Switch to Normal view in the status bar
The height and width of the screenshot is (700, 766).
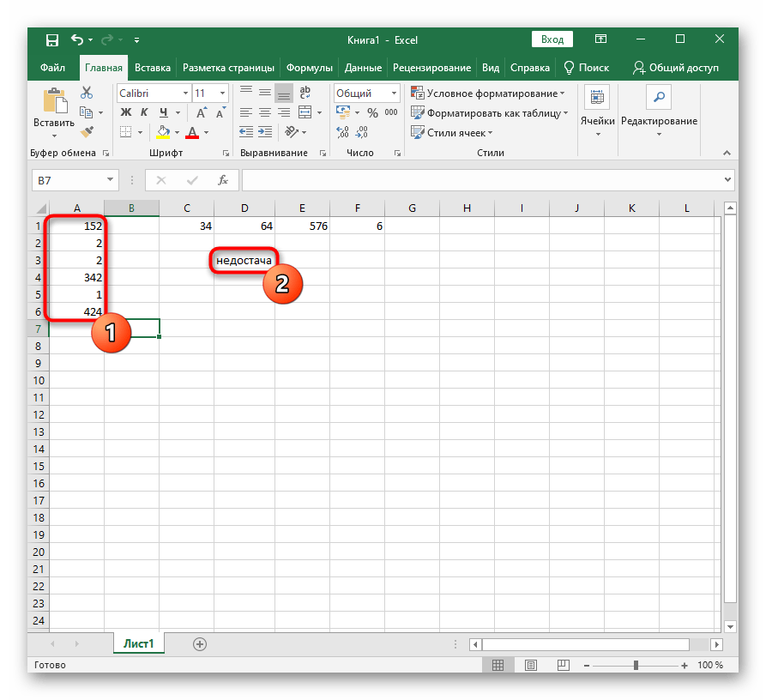[x=498, y=665]
